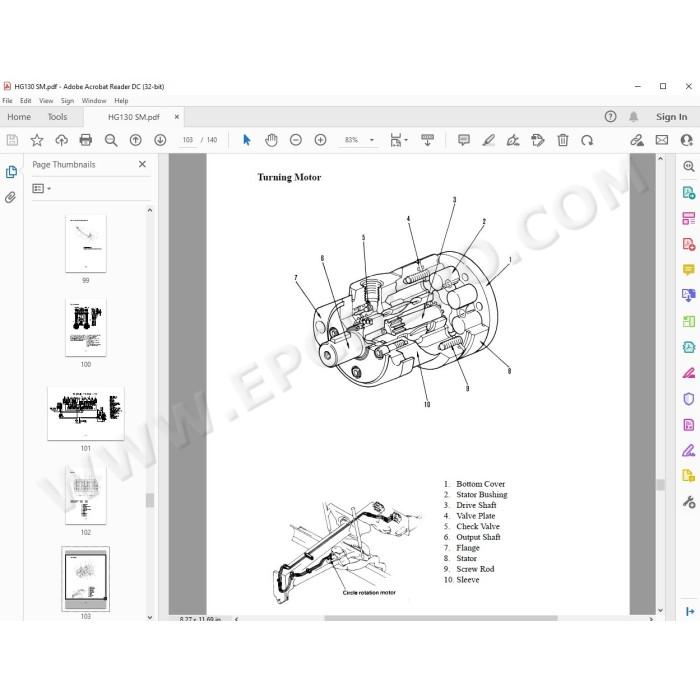Viewport: 700px width, 700px height.
Task: Click the upload to cloud icon
Action: pos(61,140)
